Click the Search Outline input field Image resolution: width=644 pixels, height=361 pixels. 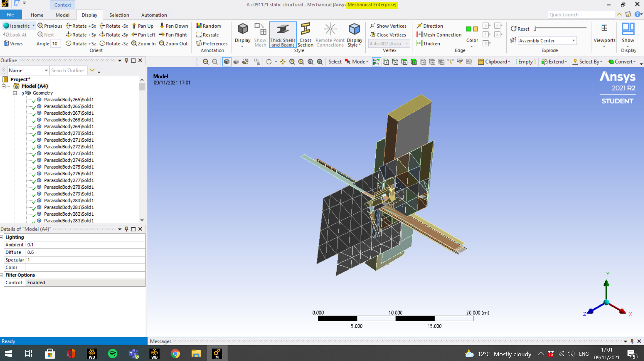pyautogui.click(x=68, y=70)
